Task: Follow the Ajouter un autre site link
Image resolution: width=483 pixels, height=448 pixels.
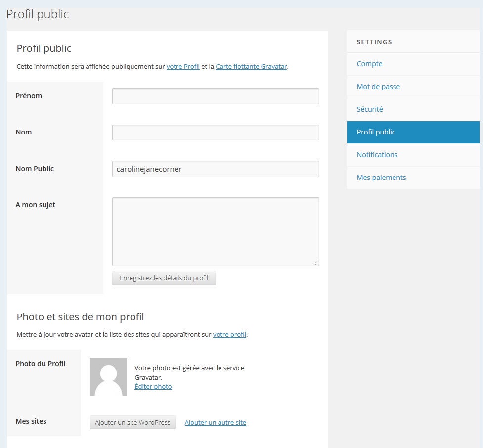Action: coord(215,423)
